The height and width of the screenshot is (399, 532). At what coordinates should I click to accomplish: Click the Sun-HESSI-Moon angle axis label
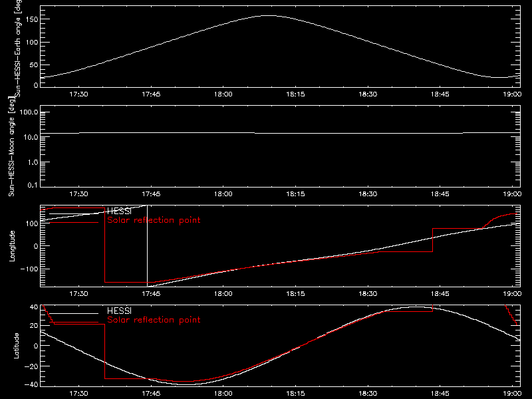[11, 146]
